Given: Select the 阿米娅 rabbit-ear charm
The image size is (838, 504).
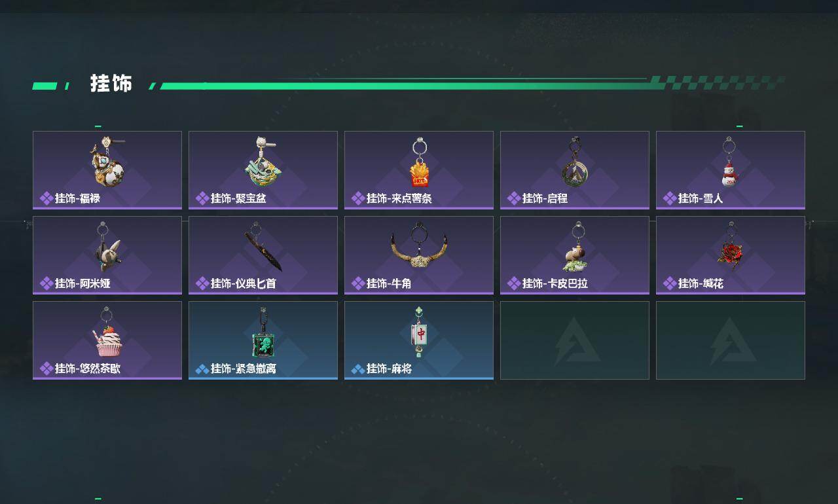Looking at the screenshot, I should (x=107, y=247).
